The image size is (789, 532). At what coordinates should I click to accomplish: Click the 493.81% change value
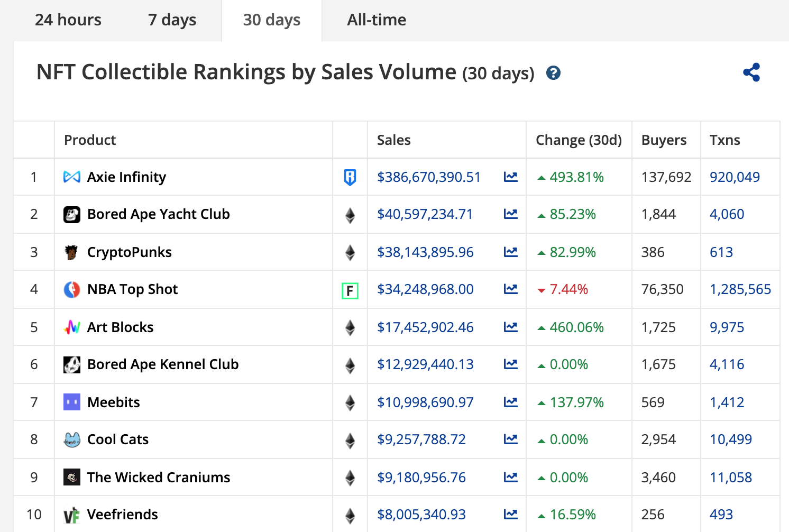coord(576,177)
